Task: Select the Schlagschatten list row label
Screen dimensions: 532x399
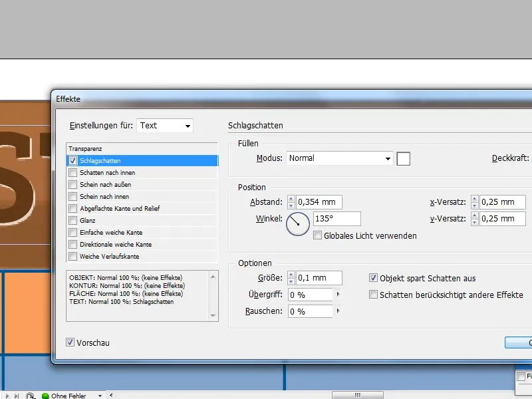Action: click(x=100, y=161)
